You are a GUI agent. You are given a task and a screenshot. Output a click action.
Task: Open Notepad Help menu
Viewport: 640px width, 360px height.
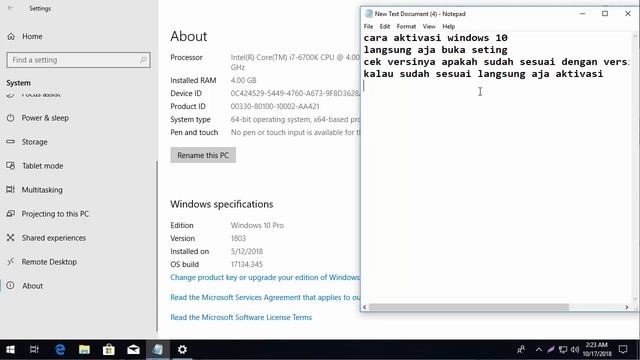point(449,27)
